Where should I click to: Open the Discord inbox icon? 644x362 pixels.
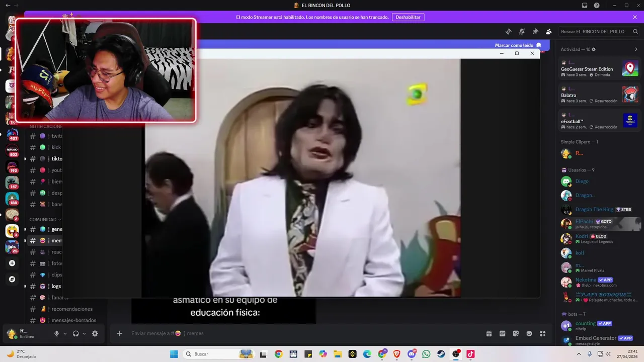[x=585, y=6]
